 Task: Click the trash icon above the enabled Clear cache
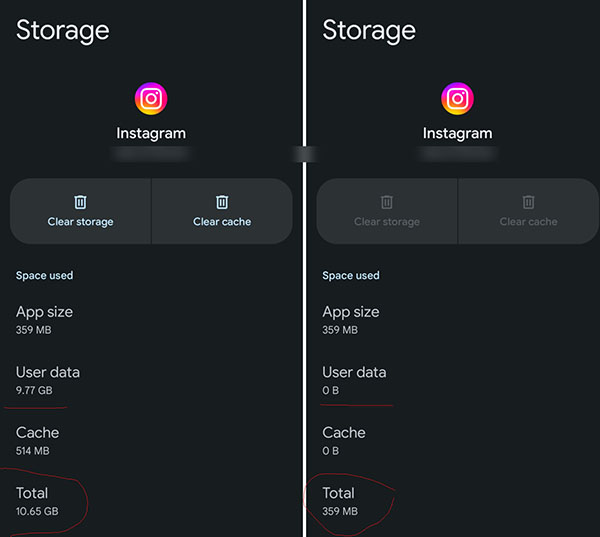pos(222,202)
